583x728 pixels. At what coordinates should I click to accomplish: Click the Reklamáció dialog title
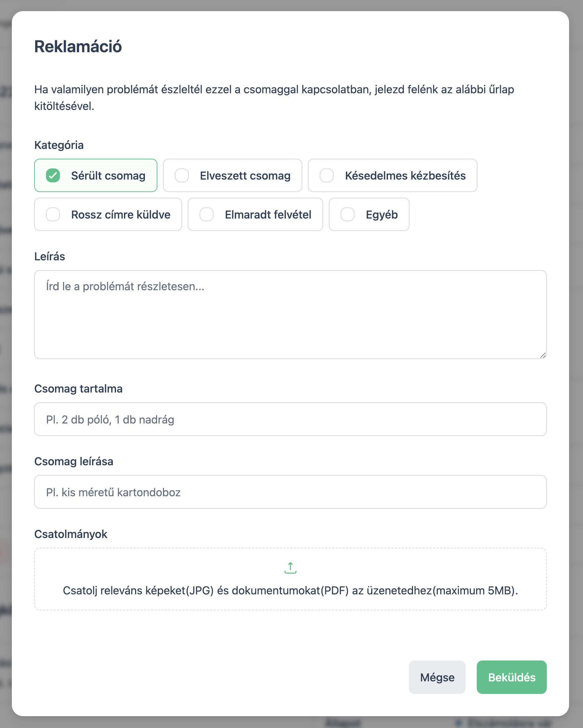pyautogui.click(x=78, y=47)
